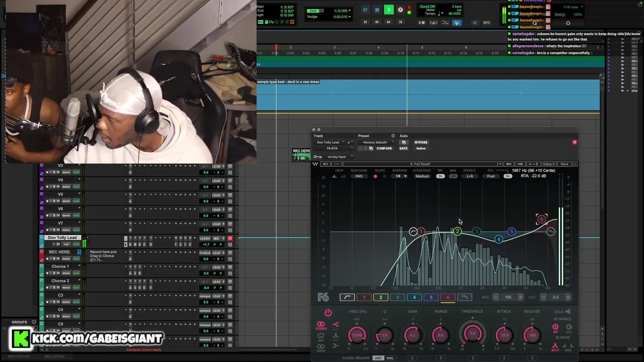The width and height of the screenshot is (644, 362).
Task: Click the Stop button in transport
Action: click(377, 10)
